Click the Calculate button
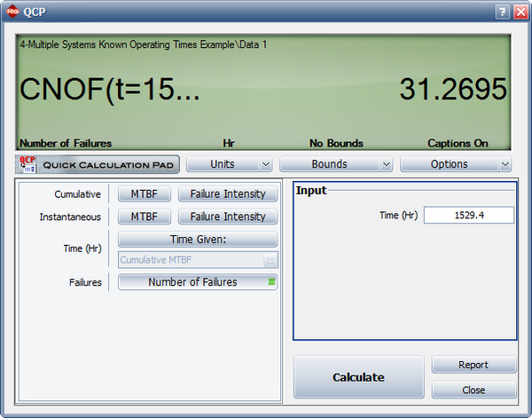The height and width of the screenshot is (418, 532). click(358, 377)
